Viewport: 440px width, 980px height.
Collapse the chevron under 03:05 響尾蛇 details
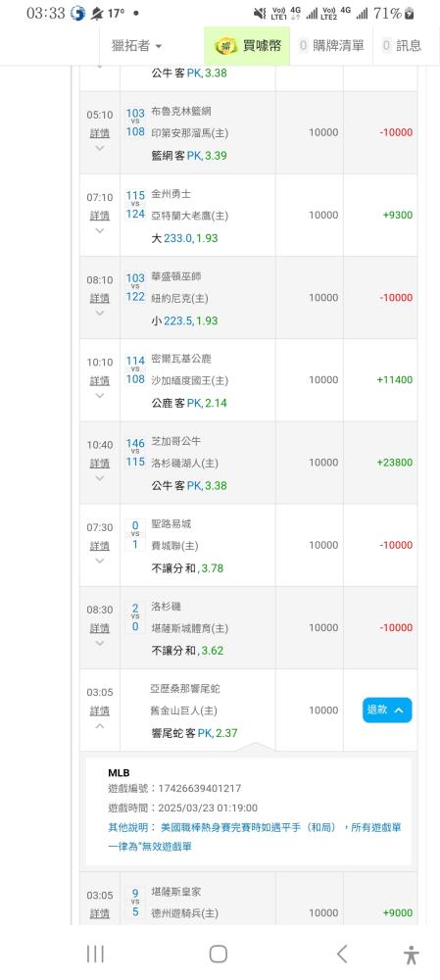99,726
